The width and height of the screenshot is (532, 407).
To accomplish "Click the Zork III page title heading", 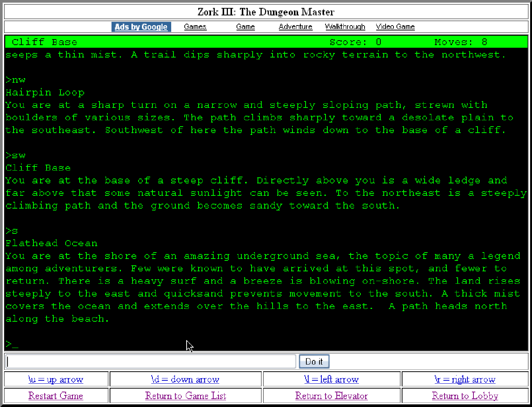I will tap(266, 12).
